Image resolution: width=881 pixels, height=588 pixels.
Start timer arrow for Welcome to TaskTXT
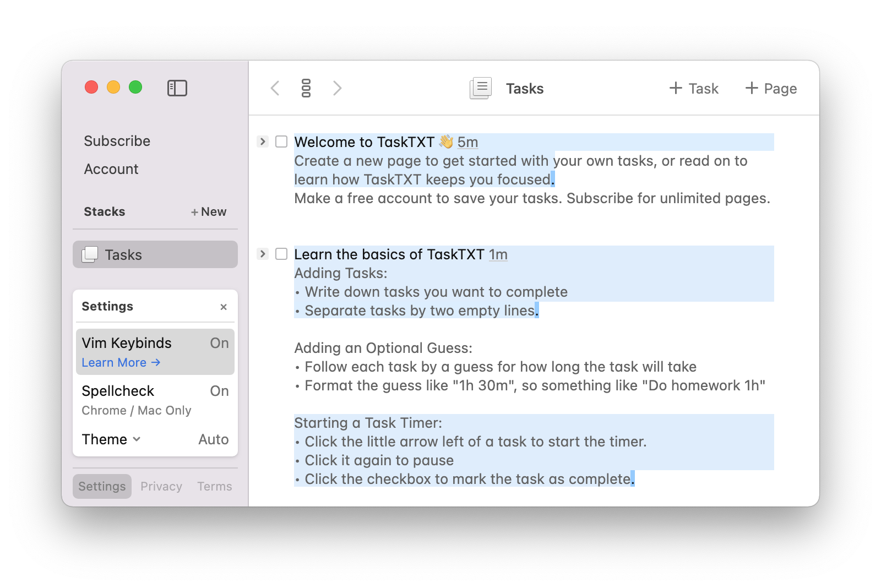coord(263,141)
